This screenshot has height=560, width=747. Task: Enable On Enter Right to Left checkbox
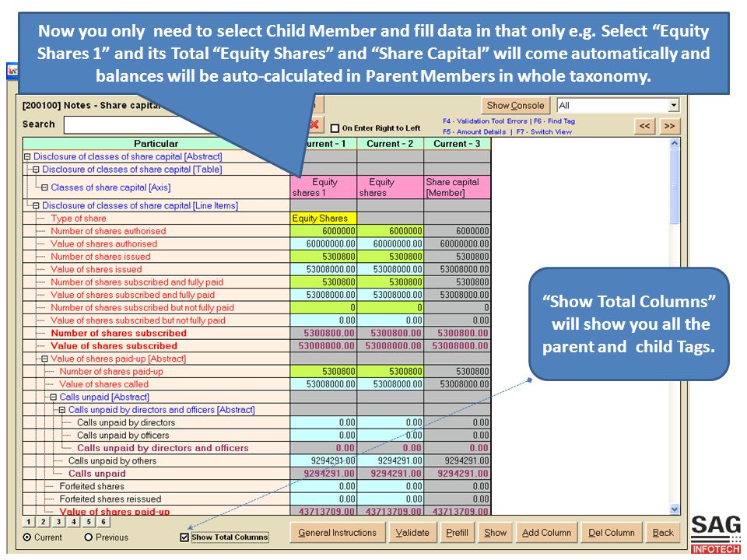pos(335,128)
